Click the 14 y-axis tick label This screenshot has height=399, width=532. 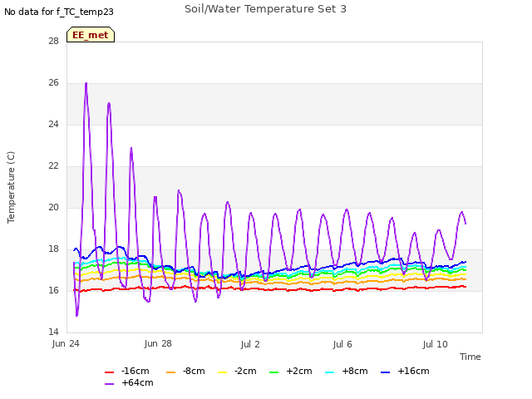tap(53, 332)
